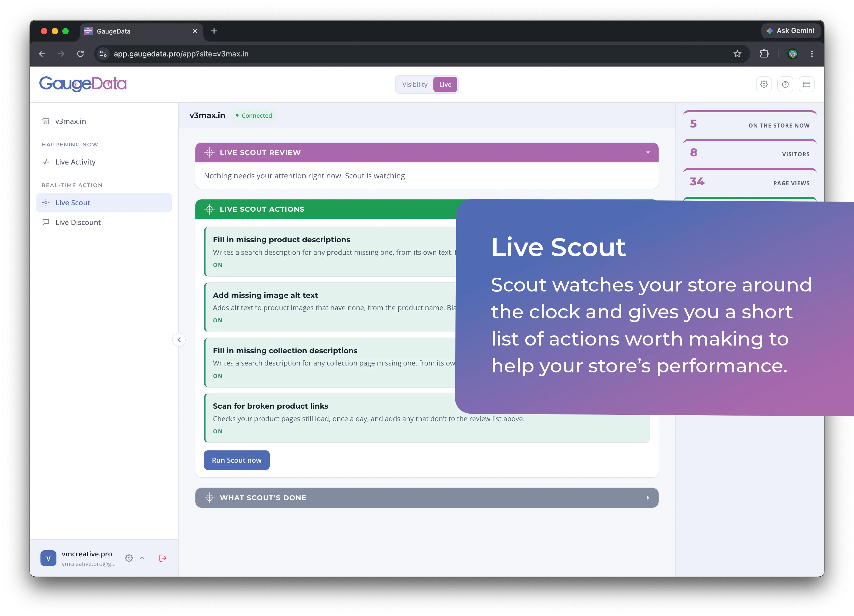
Task: Click the Page Views stat card
Action: [x=749, y=182]
